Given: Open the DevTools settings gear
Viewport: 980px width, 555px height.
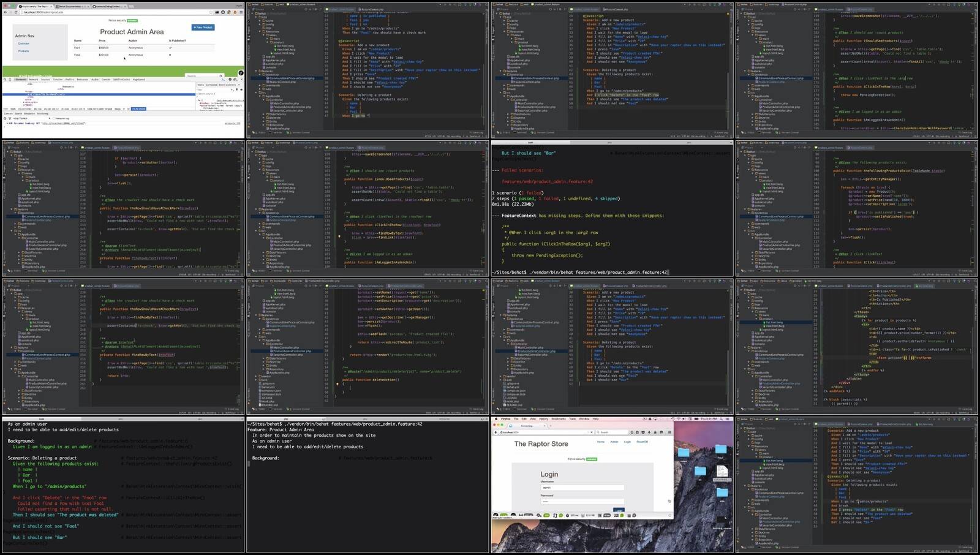Looking at the screenshot, I should click(x=231, y=79).
